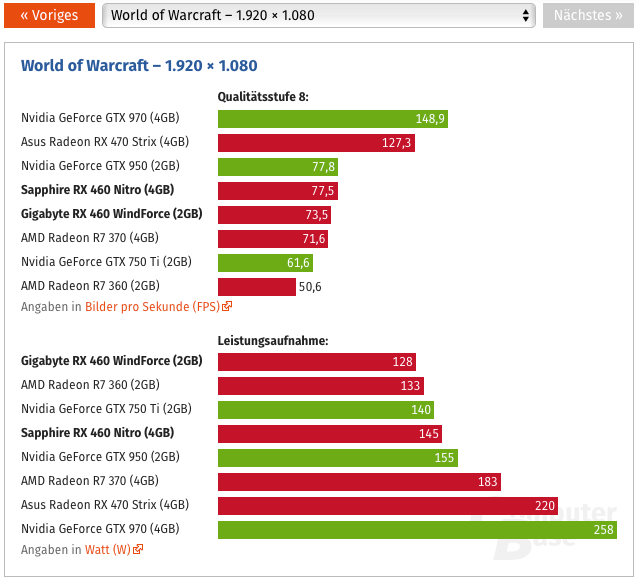The height and width of the screenshot is (581, 639).
Task: Select the GTX 950 FPS bar showing 77,8
Action: coord(278,167)
